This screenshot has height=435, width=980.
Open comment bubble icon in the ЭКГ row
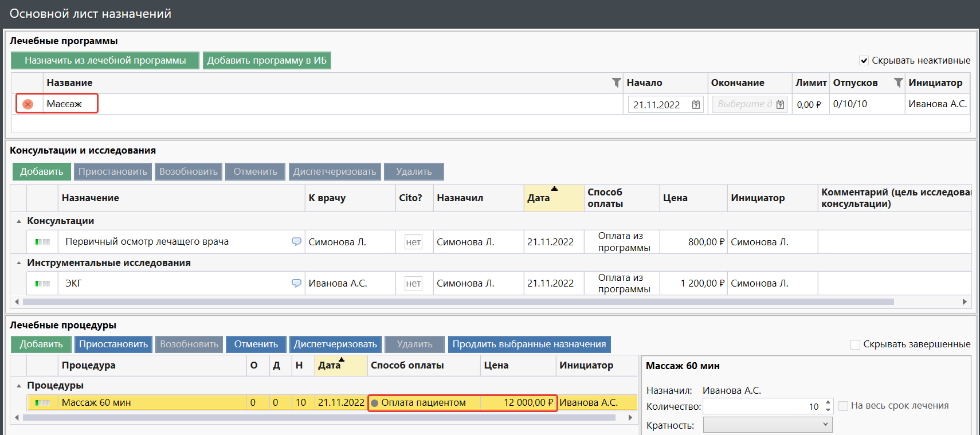(296, 283)
